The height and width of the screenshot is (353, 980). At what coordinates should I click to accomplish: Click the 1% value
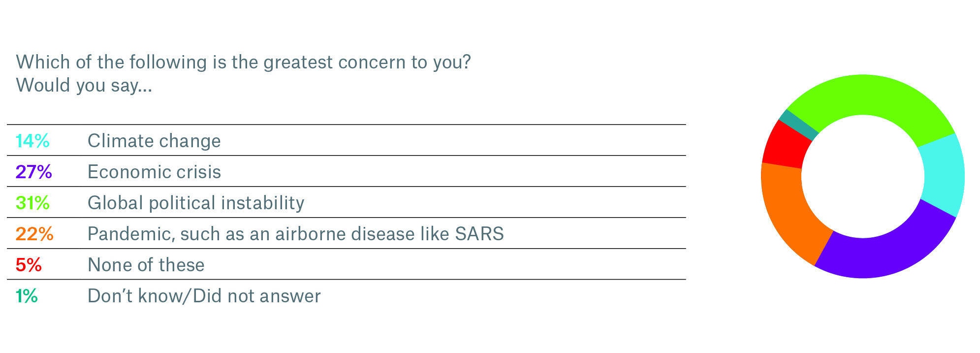click(27, 296)
